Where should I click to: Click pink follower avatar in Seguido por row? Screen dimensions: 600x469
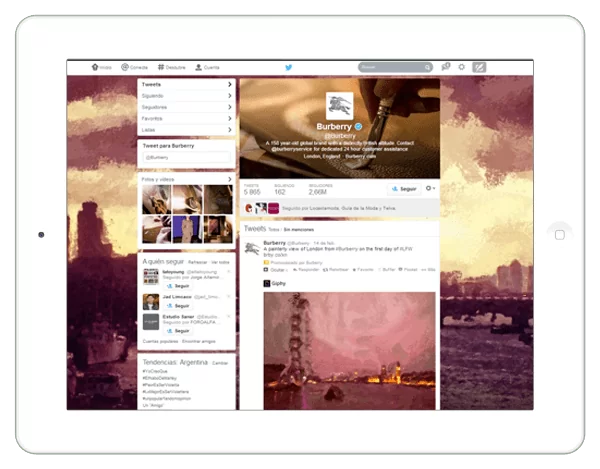(273, 208)
